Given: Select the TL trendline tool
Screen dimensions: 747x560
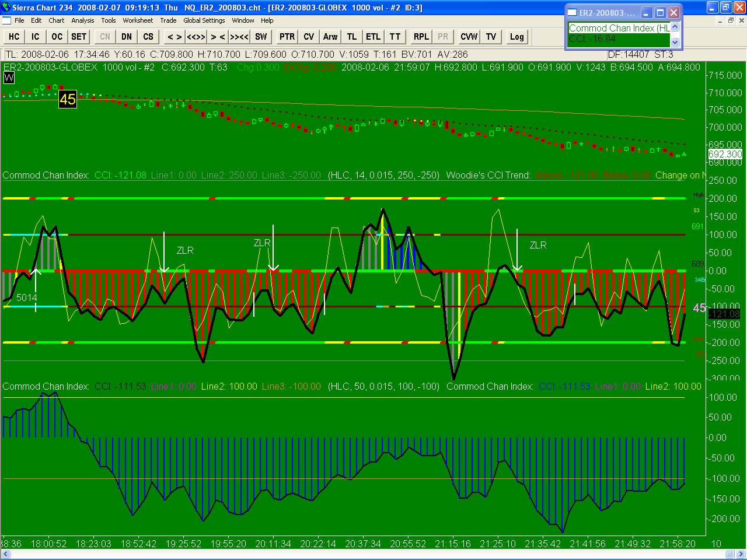Looking at the screenshot, I should click(352, 37).
